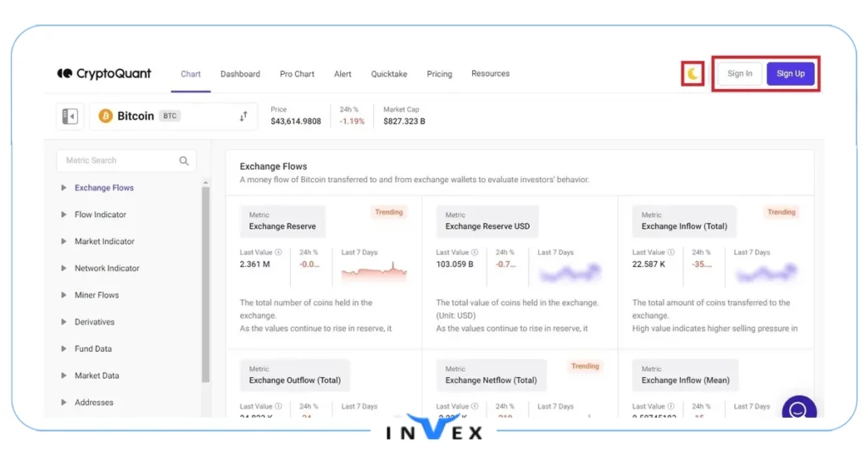Click the Market Cap value $827.323 B
Screen dimensions: 868x456
coord(404,121)
